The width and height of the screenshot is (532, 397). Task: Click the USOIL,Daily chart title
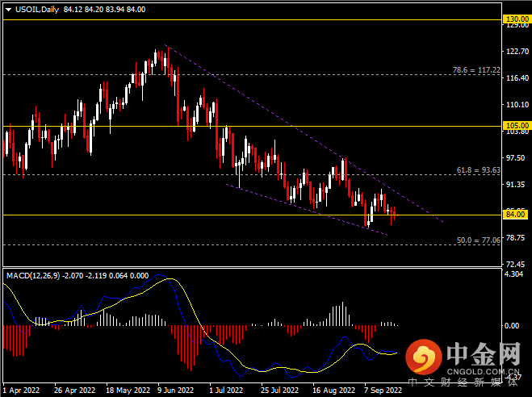37,10
